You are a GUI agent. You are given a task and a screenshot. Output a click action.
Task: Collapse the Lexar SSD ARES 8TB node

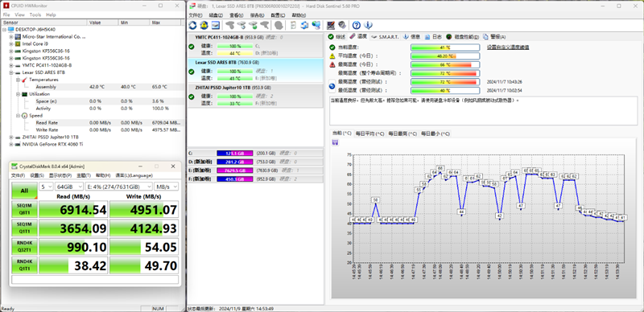(11, 72)
